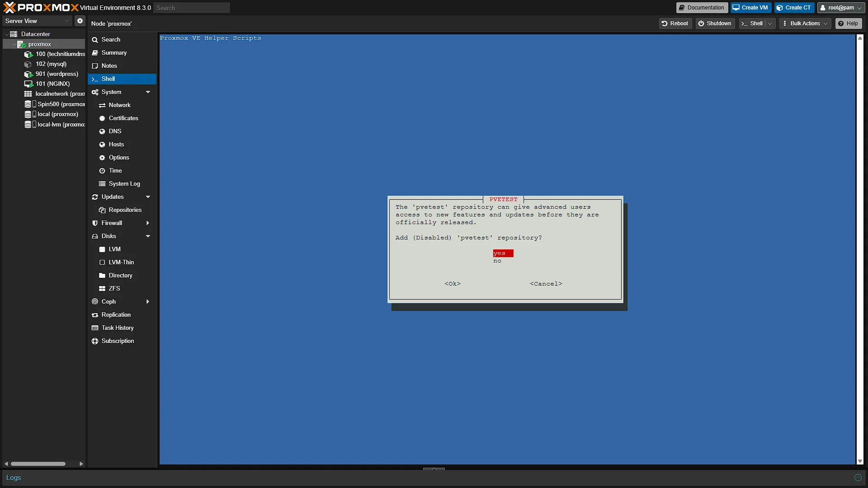The image size is (868, 488).
Task: Click the Shutdown button
Action: click(715, 23)
